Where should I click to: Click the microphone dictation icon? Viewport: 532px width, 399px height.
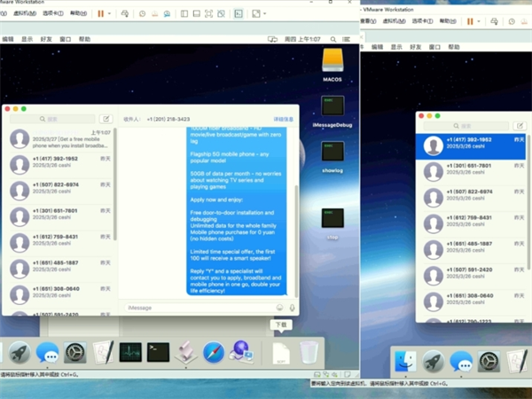pyautogui.click(x=292, y=308)
